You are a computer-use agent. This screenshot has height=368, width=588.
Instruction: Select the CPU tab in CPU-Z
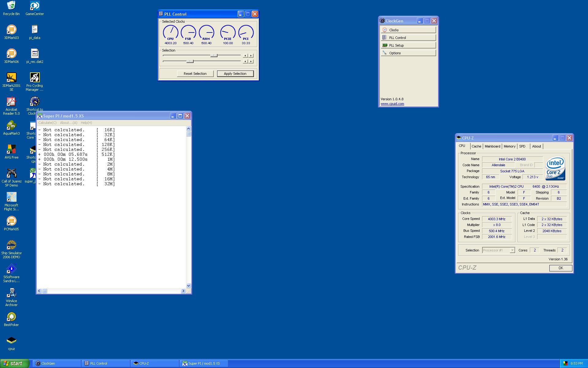tap(462, 146)
